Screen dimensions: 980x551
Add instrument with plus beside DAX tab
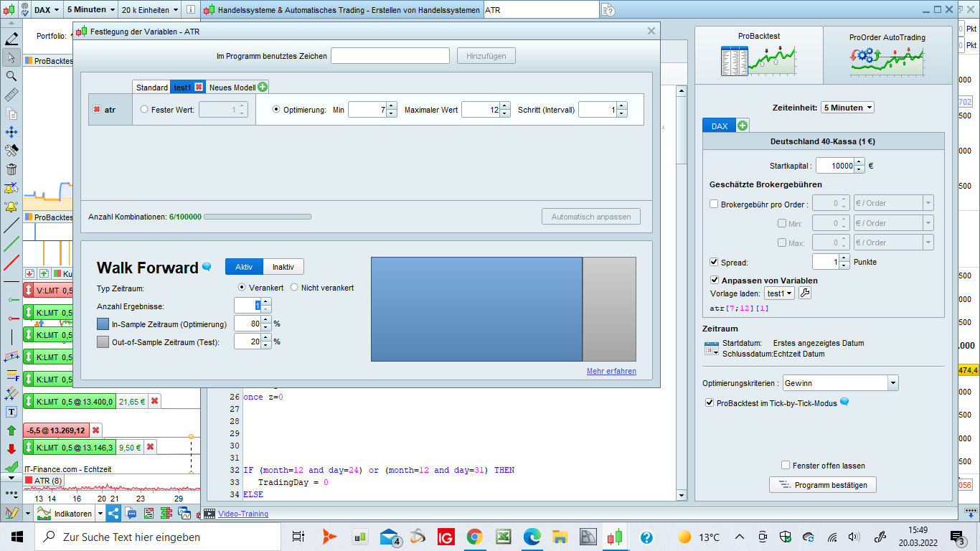coord(743,126)
